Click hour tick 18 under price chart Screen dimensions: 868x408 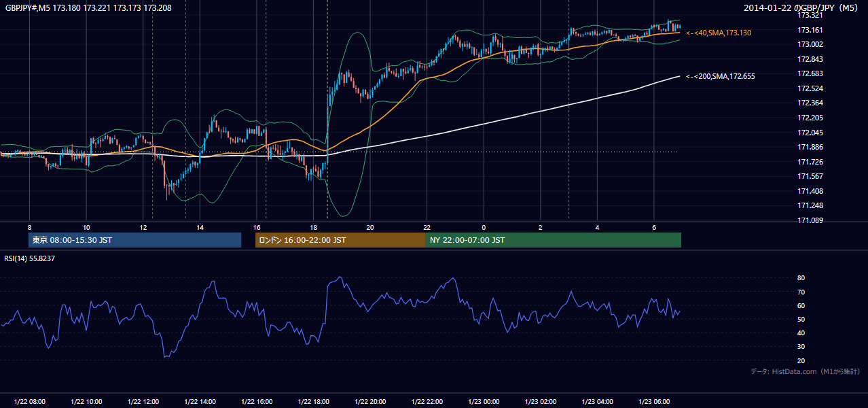point(313,227)
